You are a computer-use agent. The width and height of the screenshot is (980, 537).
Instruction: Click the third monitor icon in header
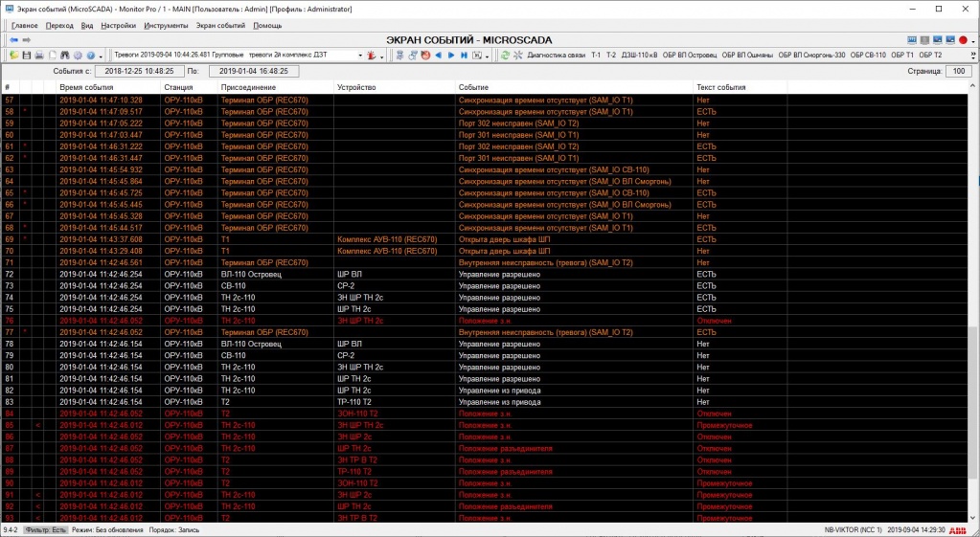pyautogui.click(x=938, y=40)
